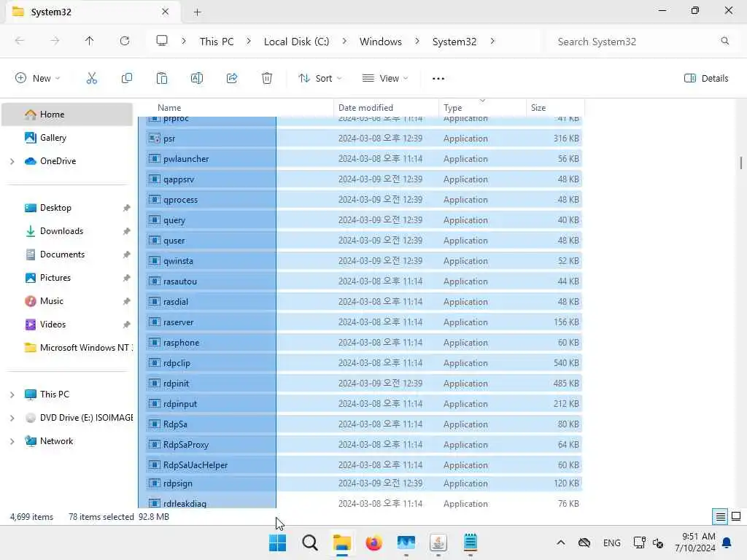Click the Copy icon in toolbar
Image resolution: width=747 pixels, height=560 pixels.
point(127,78)
